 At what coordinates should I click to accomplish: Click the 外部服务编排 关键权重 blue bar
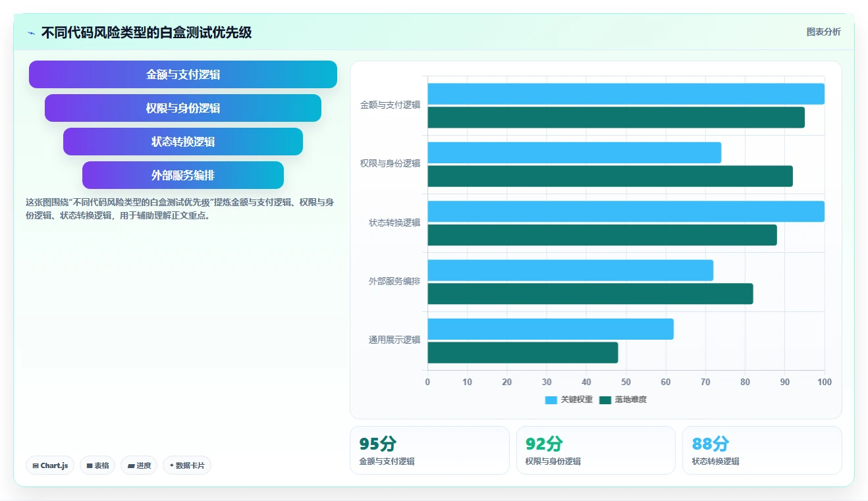pos(570,271)
